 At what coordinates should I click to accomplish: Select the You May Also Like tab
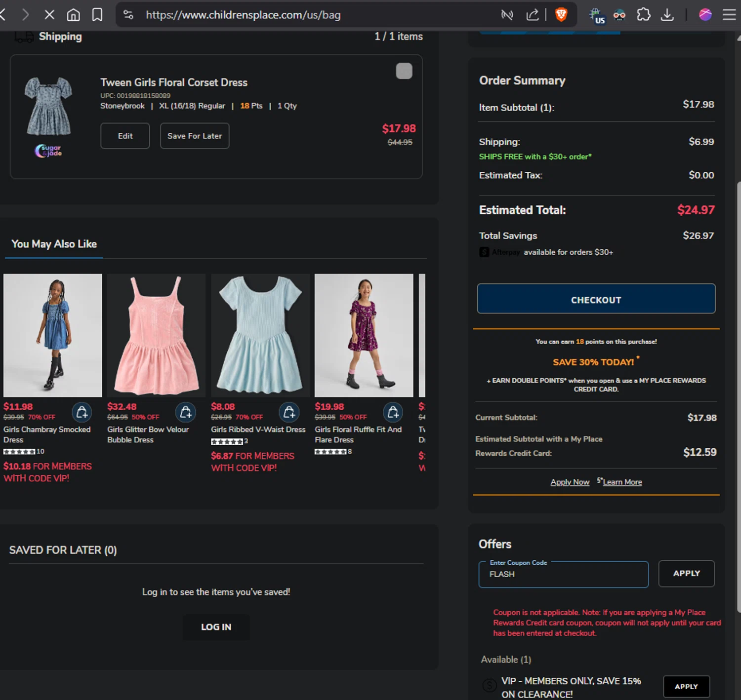[x=54, y=244]
